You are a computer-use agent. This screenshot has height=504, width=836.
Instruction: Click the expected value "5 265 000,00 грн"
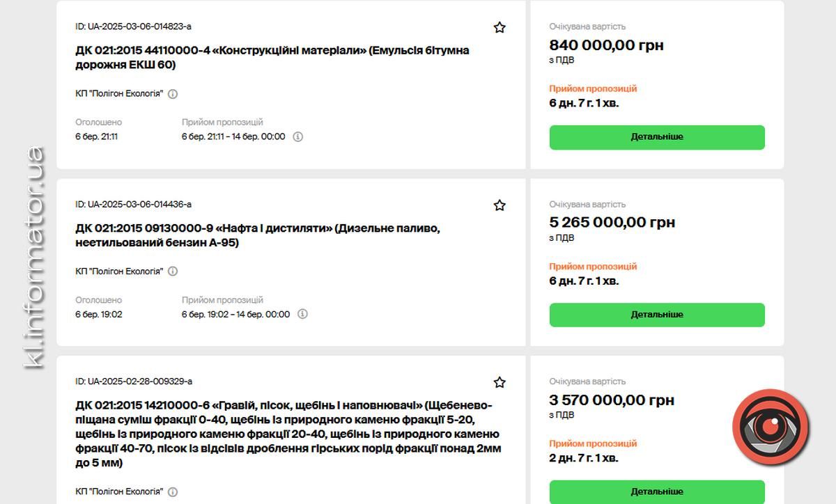[x=611, y=221]
